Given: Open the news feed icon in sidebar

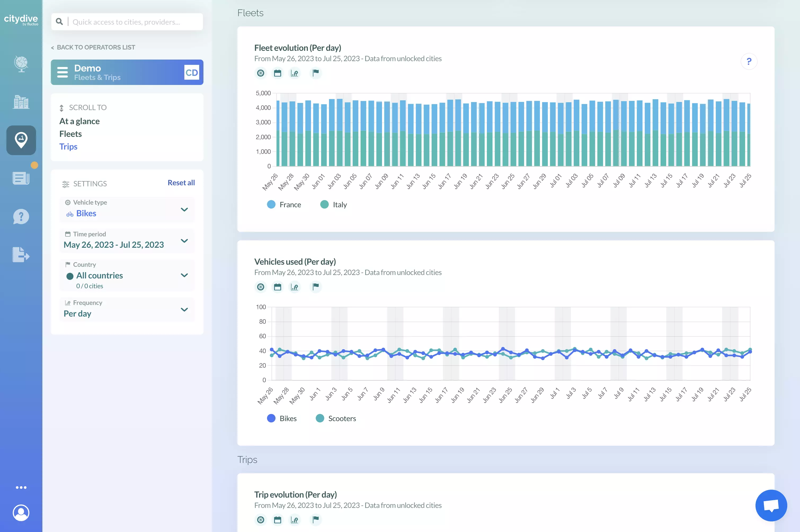Looking at the screenshot, I should [21, 178].
